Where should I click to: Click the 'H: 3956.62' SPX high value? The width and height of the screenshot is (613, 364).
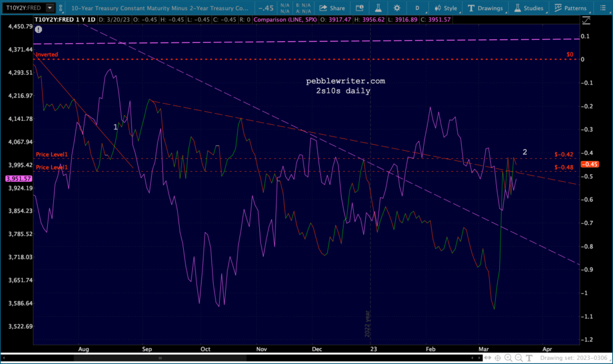(369, 20)
